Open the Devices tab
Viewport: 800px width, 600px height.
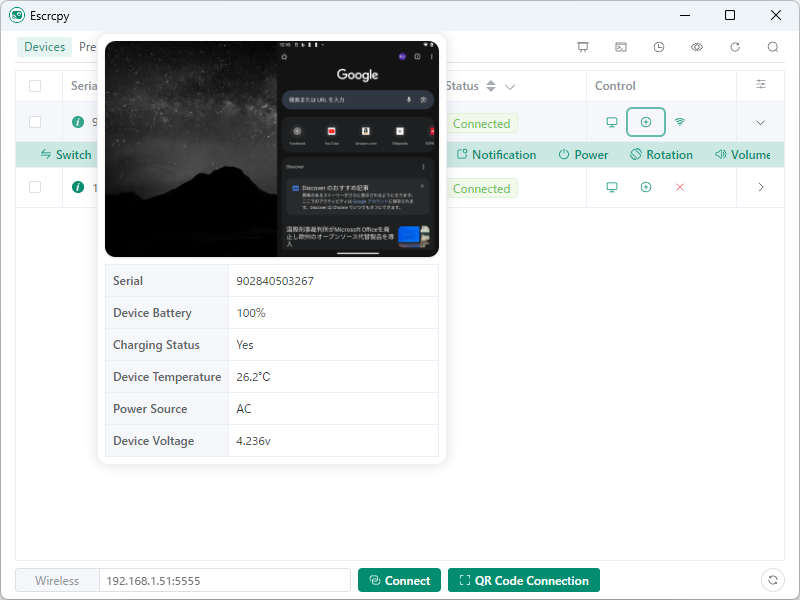click(44, 47)
